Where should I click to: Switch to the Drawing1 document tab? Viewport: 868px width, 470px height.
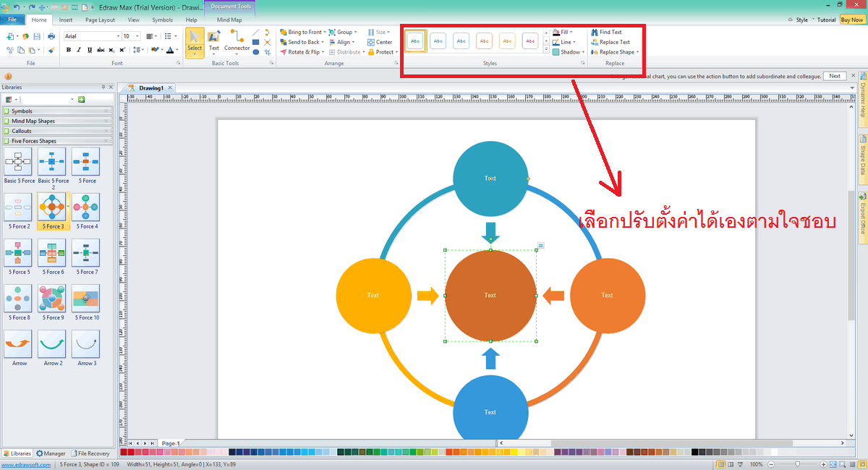[150, 87]
